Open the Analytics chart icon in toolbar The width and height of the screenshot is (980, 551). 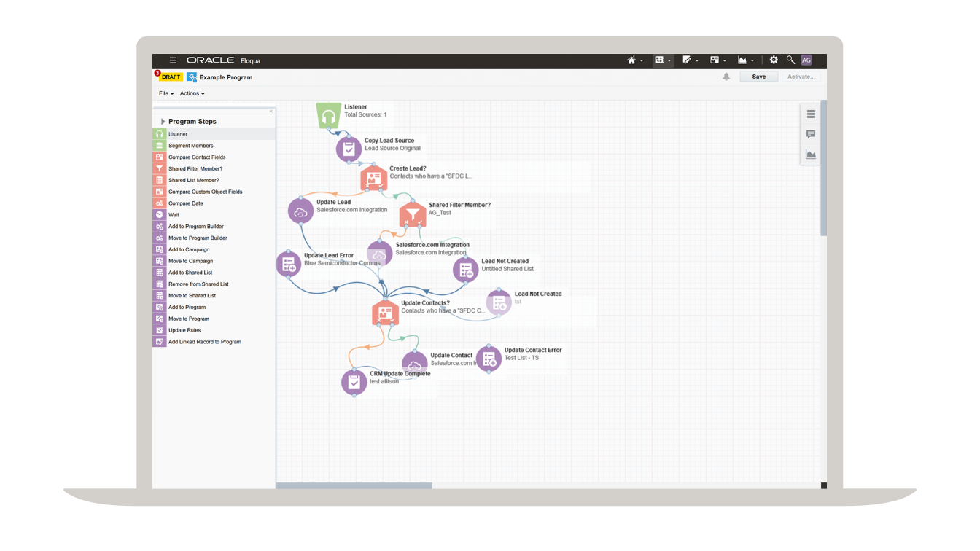[743, 60]
